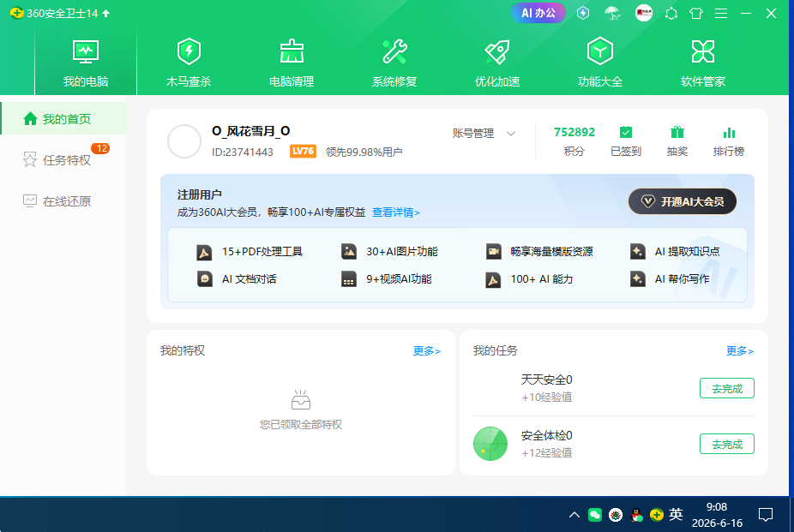This screenshot has height=532, width=794.
Task: Click the username O_风花雪月_O
Action: tap(250, 131)
